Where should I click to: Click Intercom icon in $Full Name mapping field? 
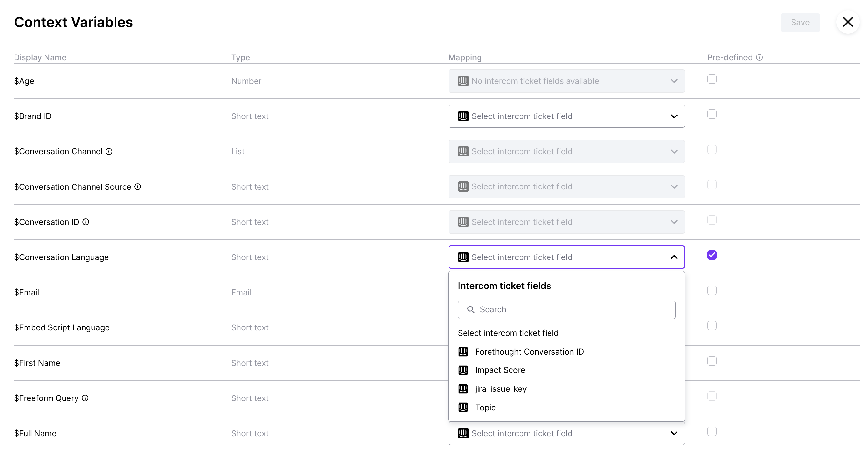(x=463, y=433)
